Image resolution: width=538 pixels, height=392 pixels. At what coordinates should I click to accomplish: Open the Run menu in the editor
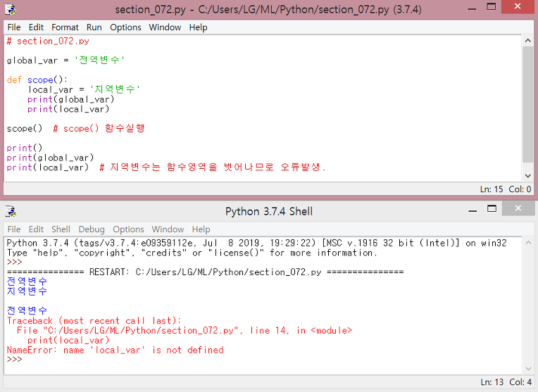94,27
